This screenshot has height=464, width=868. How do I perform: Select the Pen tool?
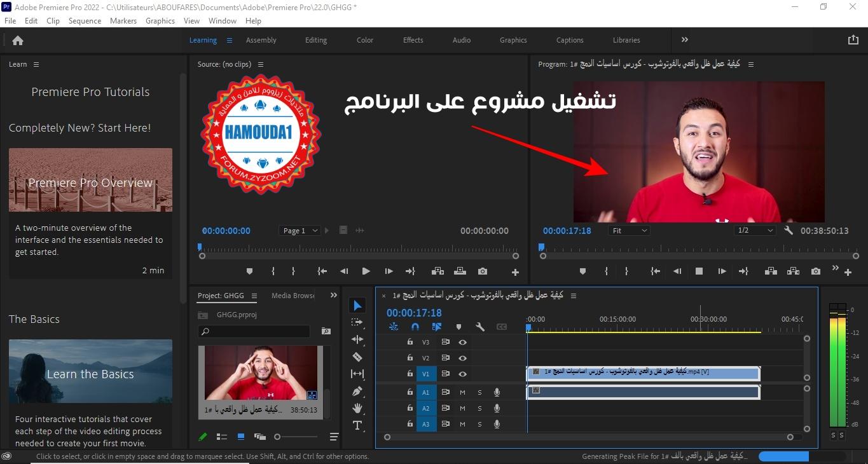[357, 391]
